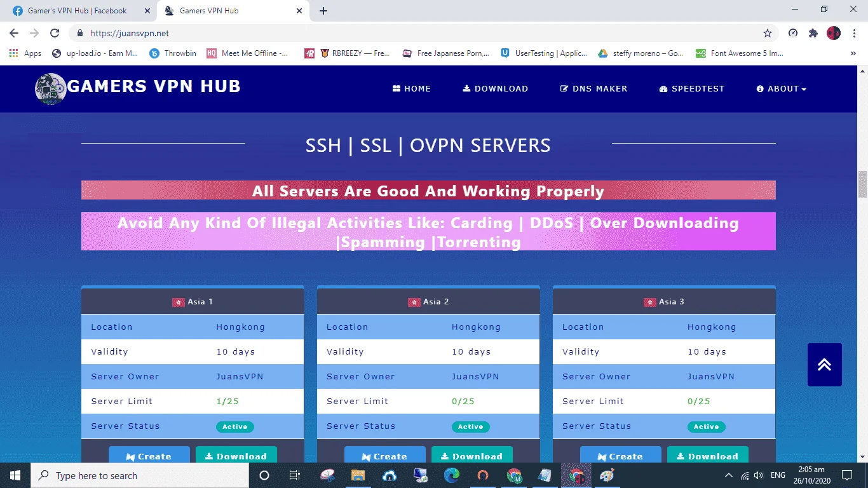Open the volume speaker tray icon
Screen dimensions: 868x488
pos(758,475)
